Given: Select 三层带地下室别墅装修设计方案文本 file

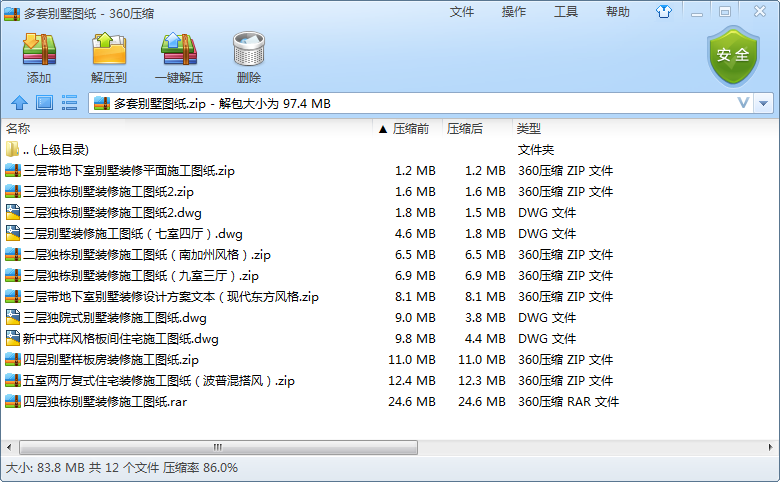Looking at the screenshot, I should (x=171, y=296).
